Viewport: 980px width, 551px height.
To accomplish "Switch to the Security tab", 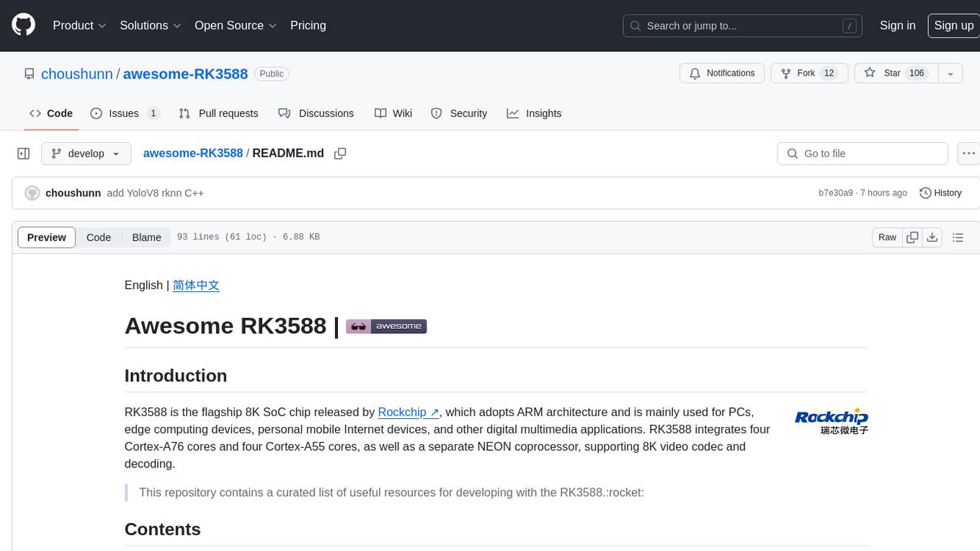I will [459, 113].
